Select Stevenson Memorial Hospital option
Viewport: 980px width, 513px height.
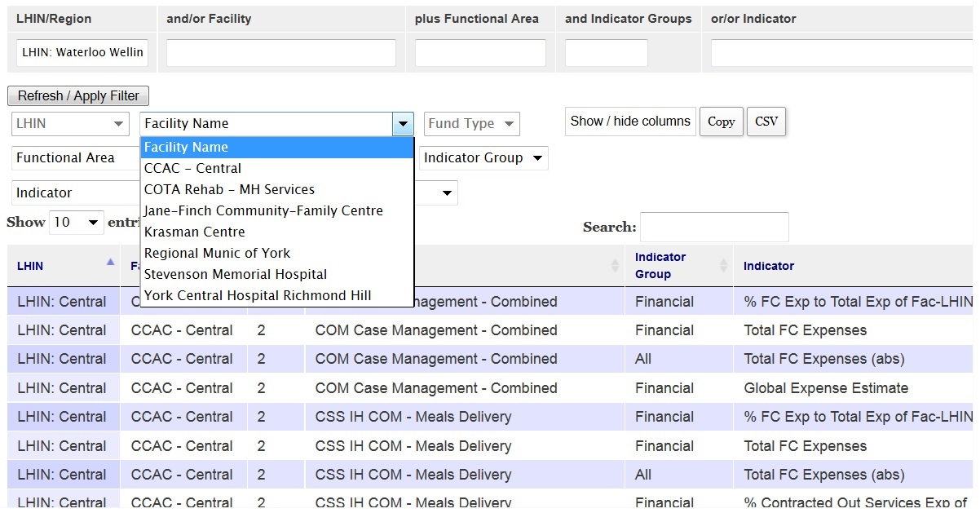tap(236, 274)
